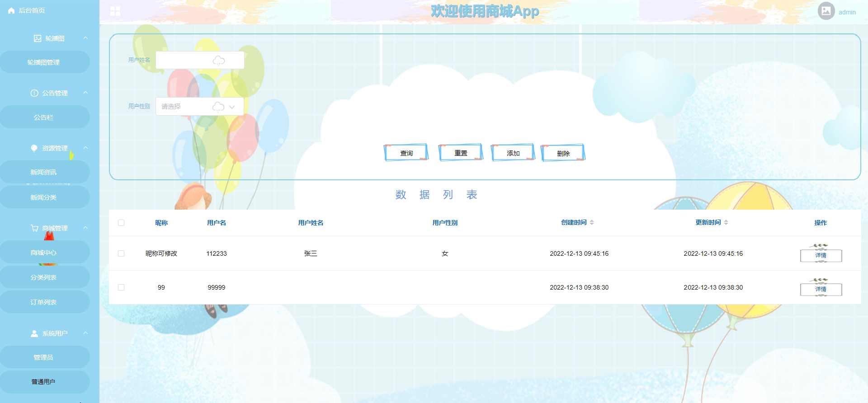Click the cart icon next to 商城管理

[x=34, y=228]
